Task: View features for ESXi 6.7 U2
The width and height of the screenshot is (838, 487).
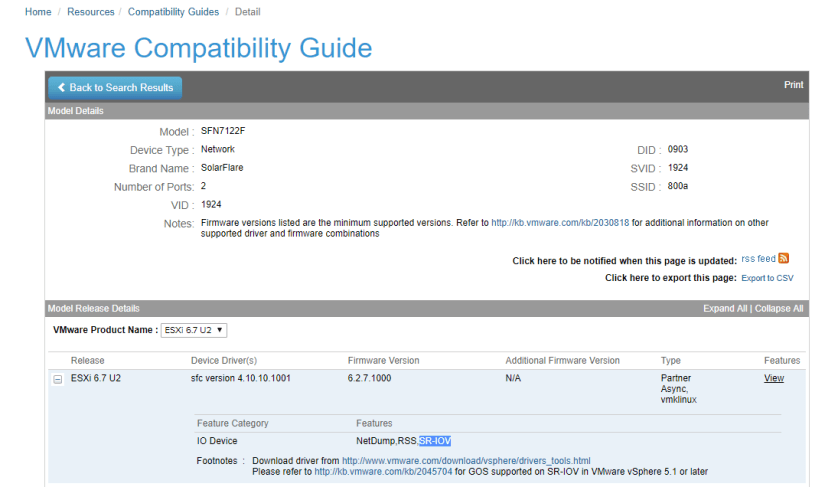Action: pyautogui.click(x=773, y=378)
